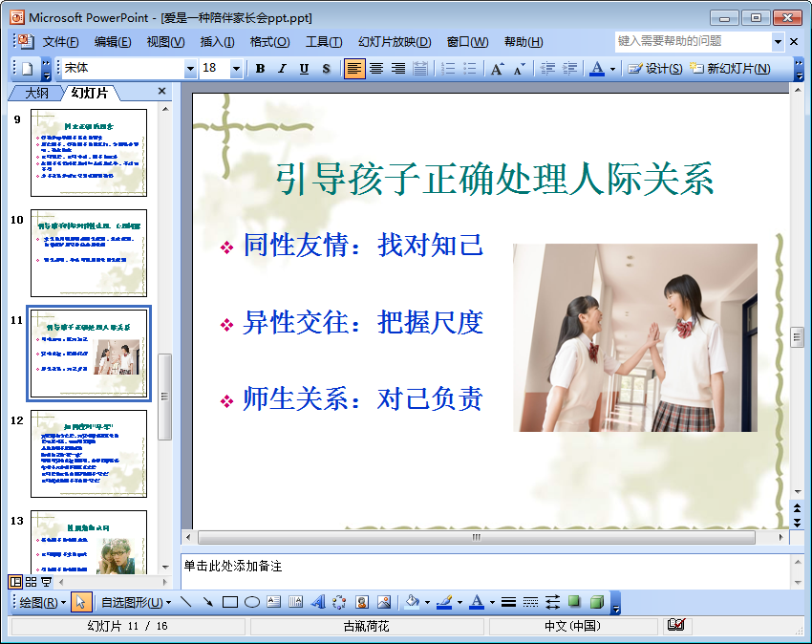
Task: Apply font color with A icon in formatting toolbar
Action: click(x=597, y=69)
